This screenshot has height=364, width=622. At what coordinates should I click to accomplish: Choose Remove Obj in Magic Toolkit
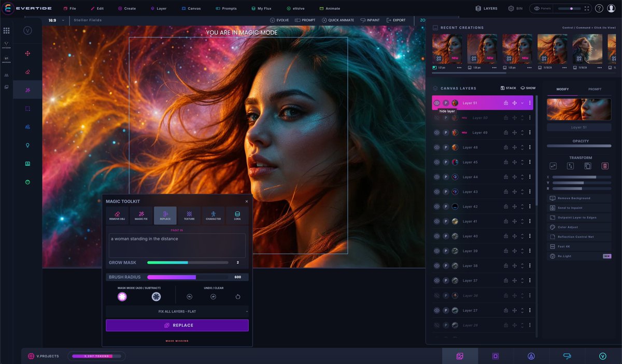point(117,215)
